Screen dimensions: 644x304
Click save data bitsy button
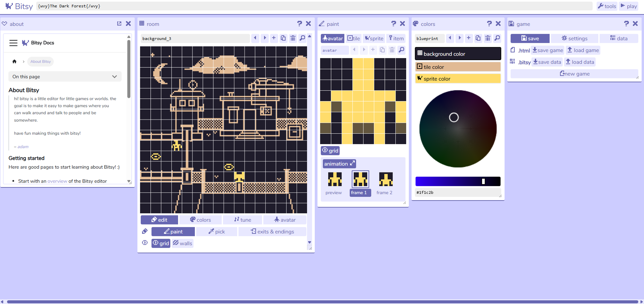click(547, 62)
